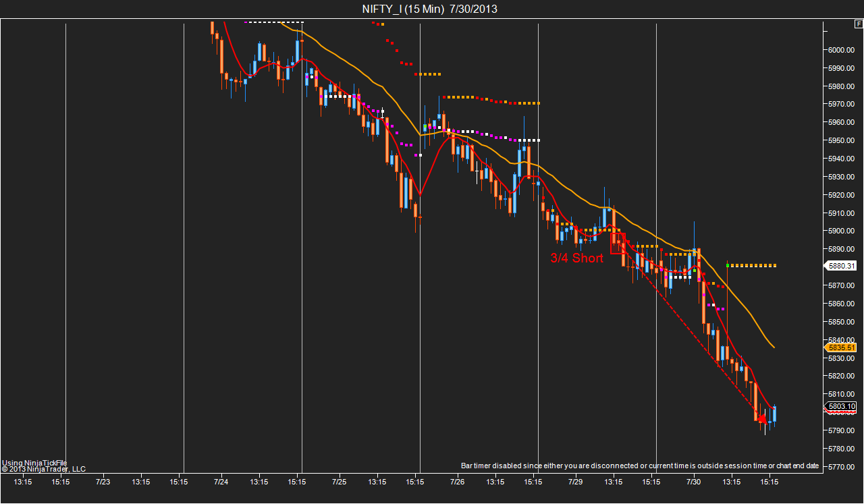This screenshot has width=864, height=504.
Task: Select the 5820.00 level on price scale
Action: pyautogui.click(x=842, y=376)
